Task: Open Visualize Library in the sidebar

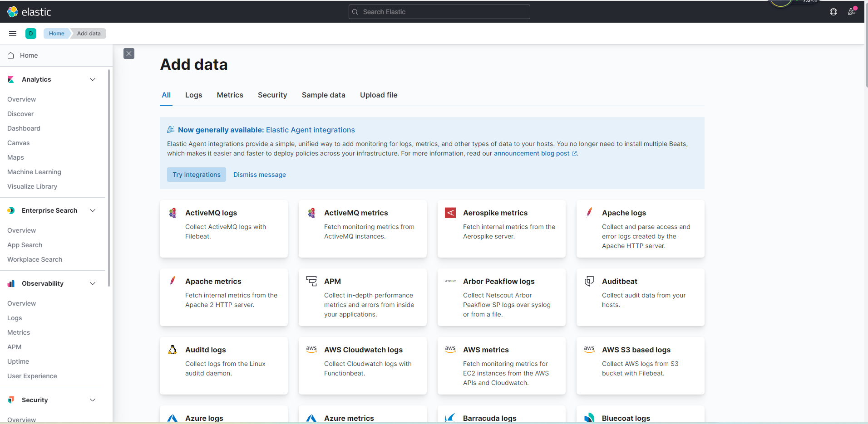Action: (x=32, y=186)
